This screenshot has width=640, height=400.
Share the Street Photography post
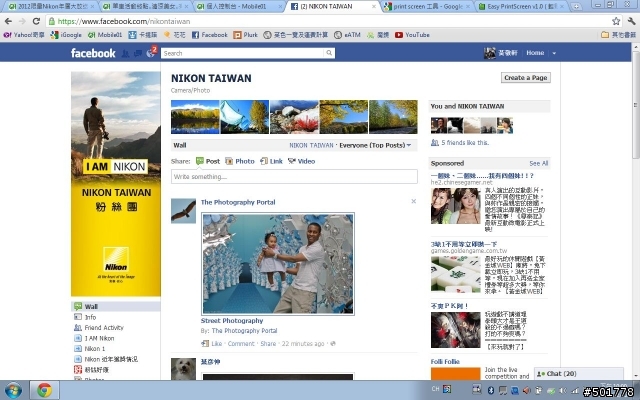coord(268,344)
